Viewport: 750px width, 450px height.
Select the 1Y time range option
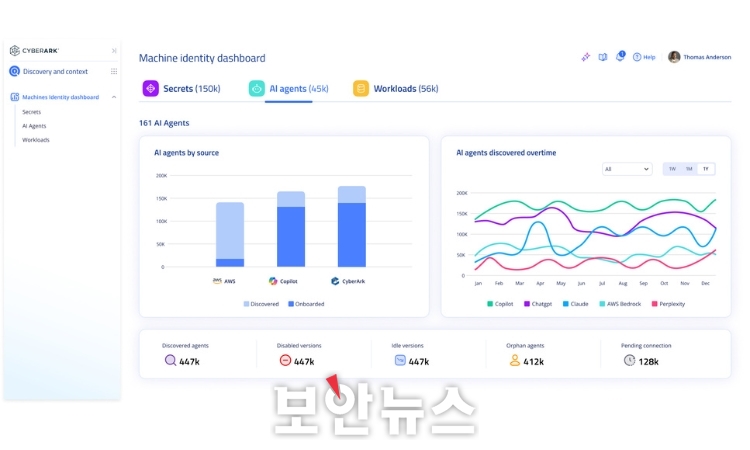coord(706,169)
